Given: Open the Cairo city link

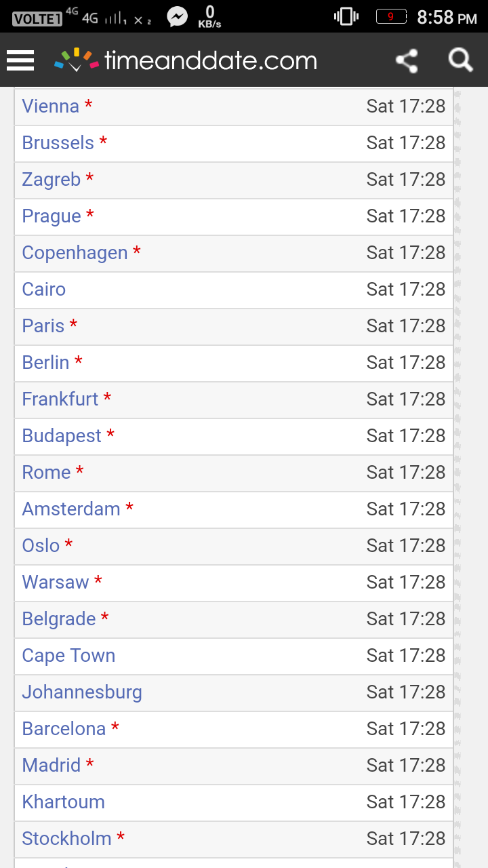Looking at the screenshot, I should [44, 289].
